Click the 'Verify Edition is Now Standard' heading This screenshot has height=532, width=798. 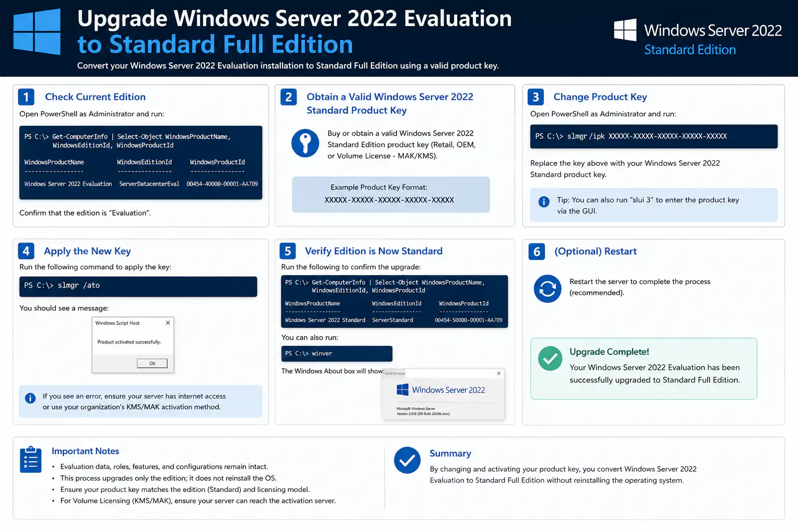tap(374, 251)
